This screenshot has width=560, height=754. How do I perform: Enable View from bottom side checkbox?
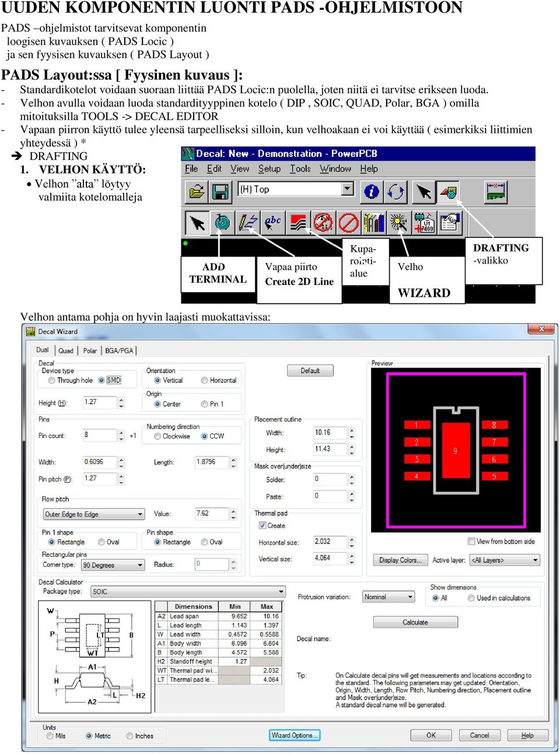tap(471, 541)
